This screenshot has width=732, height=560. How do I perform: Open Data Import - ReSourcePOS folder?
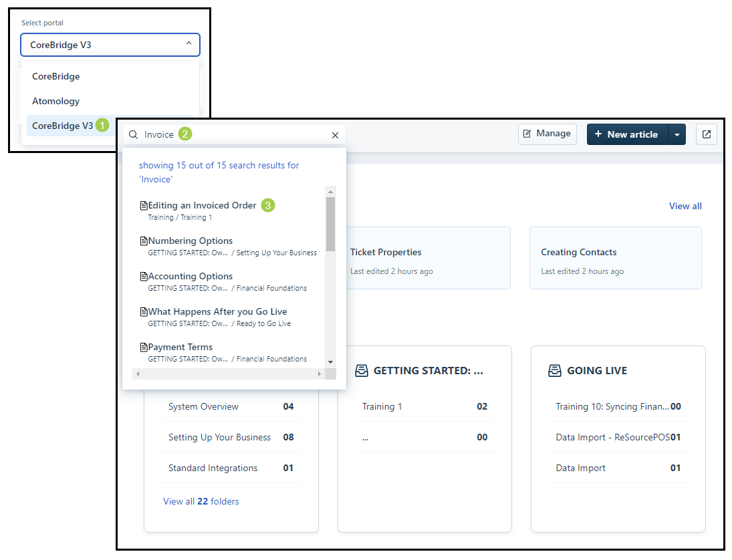pyautogui.click(x=618, y=437)
